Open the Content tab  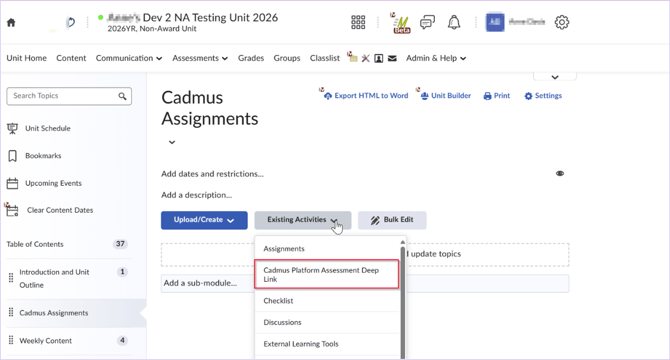71,58
